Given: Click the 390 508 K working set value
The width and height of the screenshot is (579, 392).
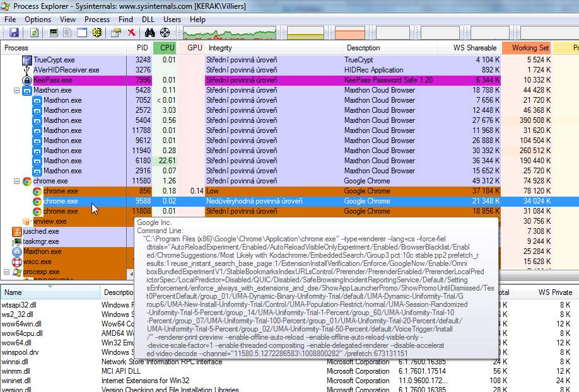Looking at the screenshot, I should tap(535, 121).
